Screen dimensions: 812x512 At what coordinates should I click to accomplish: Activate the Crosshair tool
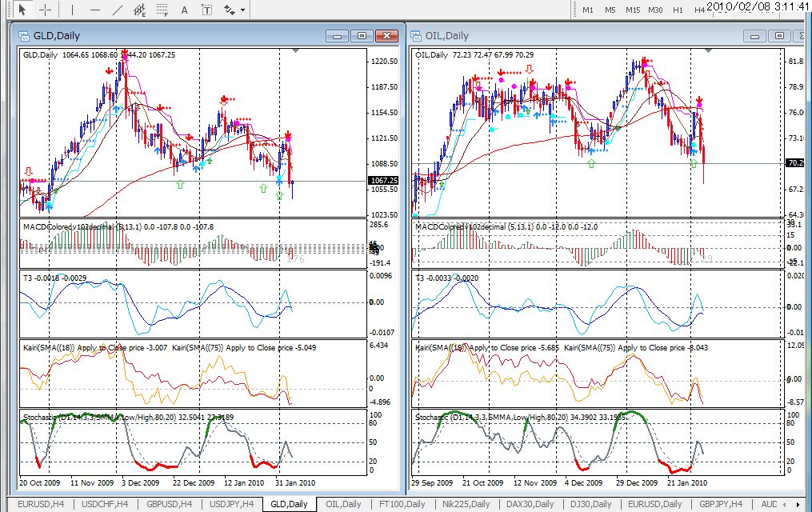pos(45,10)
